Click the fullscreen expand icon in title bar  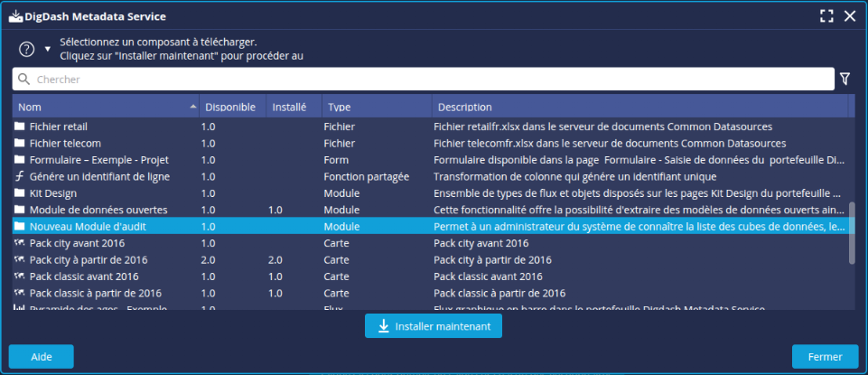pos(826,16)
